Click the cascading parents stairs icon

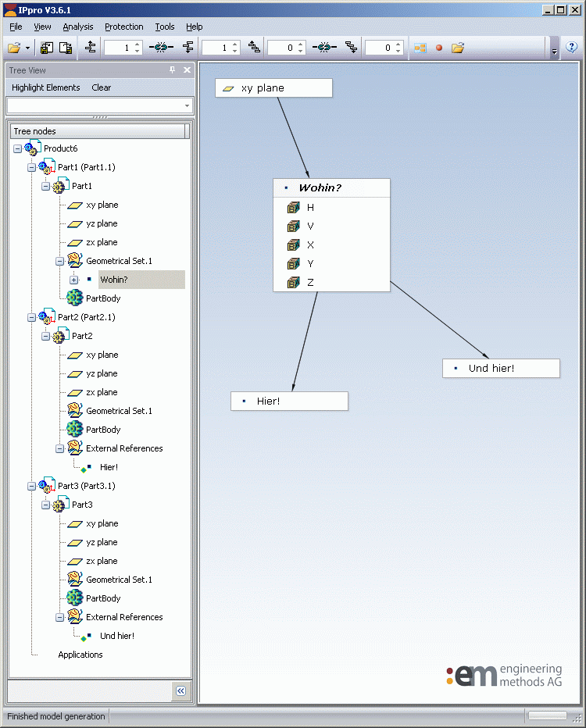point(254,47)
